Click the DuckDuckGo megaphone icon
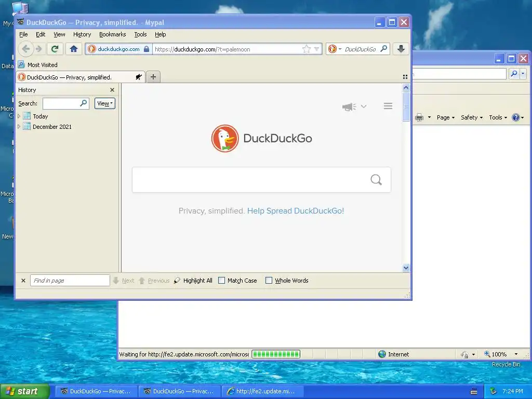Image resolution: width=532 pixels, height=399 pixels. click(x=349, y=107)
